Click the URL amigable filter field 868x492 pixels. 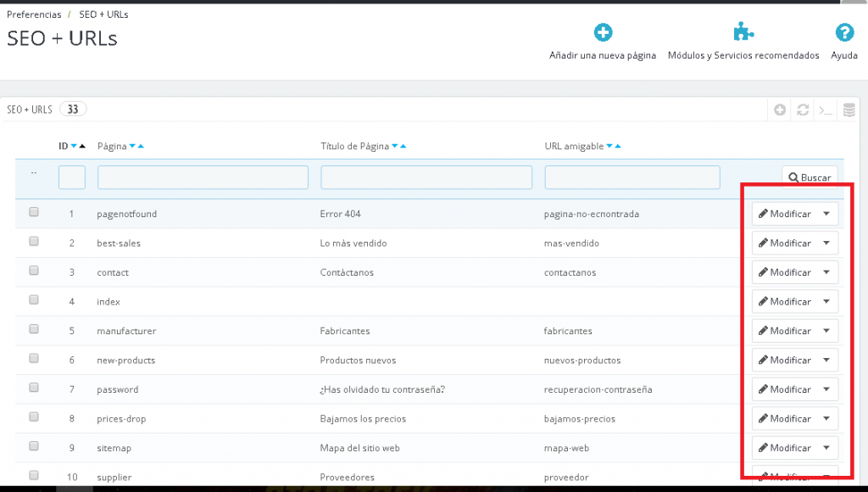pyautogui.click(x=632, y=177)
